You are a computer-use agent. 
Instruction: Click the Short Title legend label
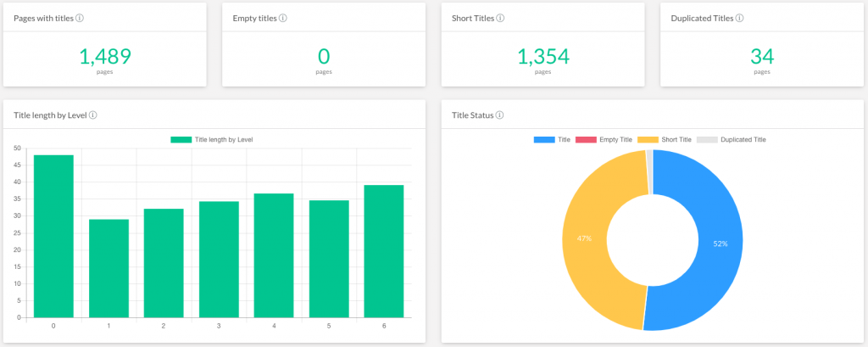[676, 140]
